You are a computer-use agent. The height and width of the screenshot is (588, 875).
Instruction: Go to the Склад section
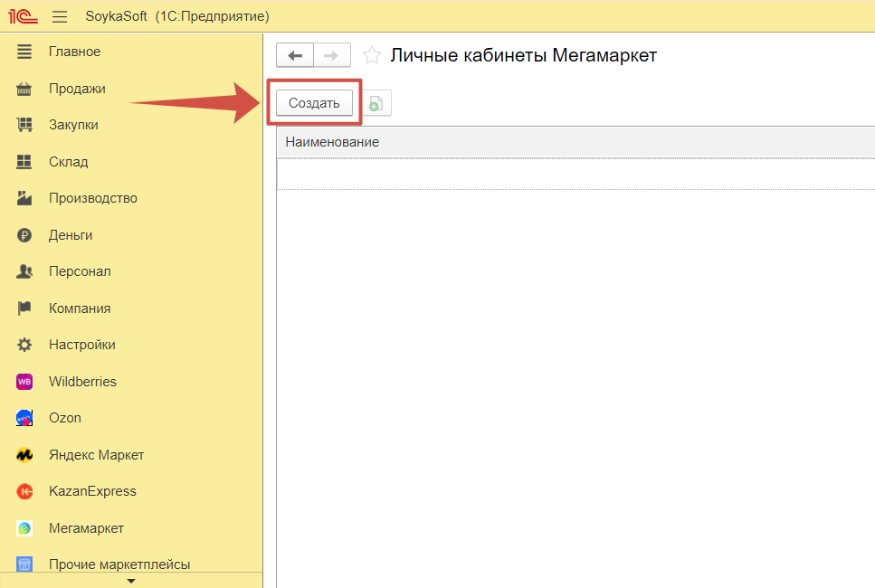(68, 162)
